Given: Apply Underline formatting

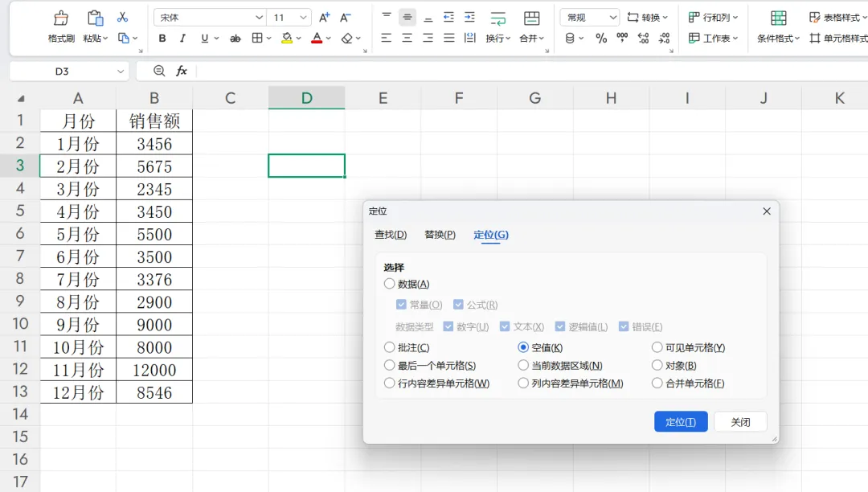Looking at the screenshot, I should (x=205, y=39).
